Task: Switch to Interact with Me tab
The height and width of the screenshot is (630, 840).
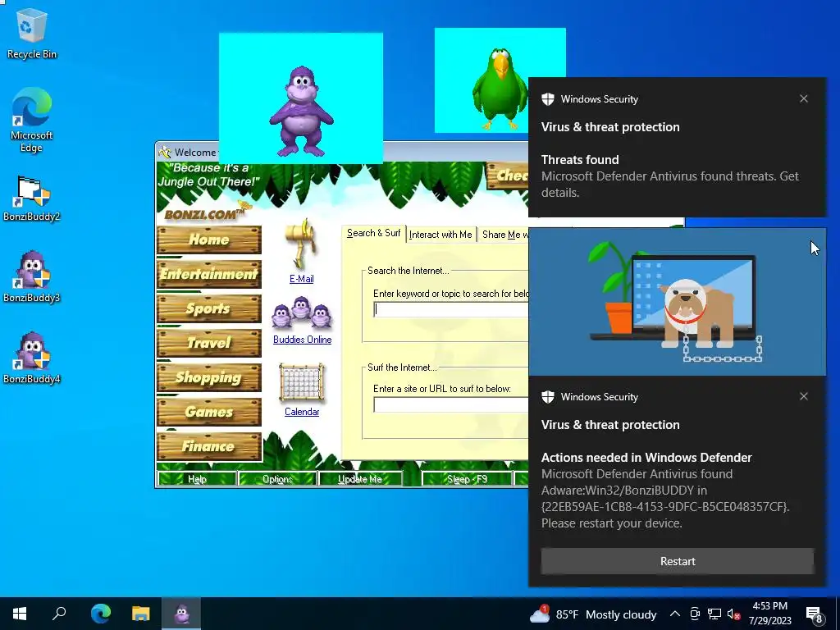Action: click(441, 235)
